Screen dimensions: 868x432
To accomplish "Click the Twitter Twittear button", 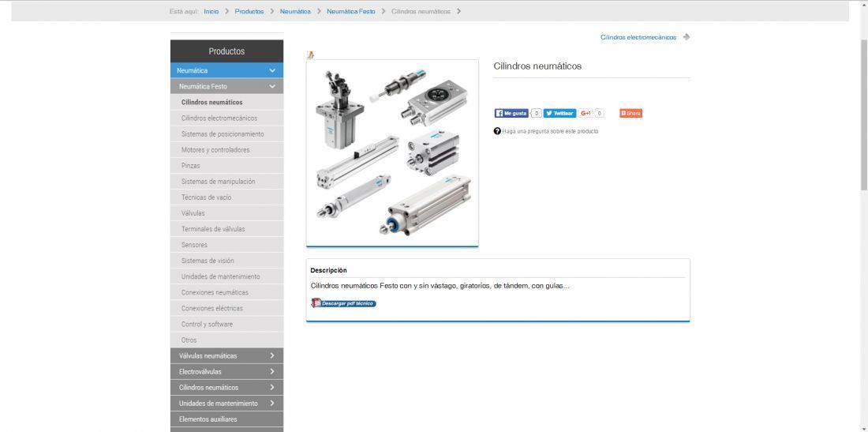I will tap(559, 113).
